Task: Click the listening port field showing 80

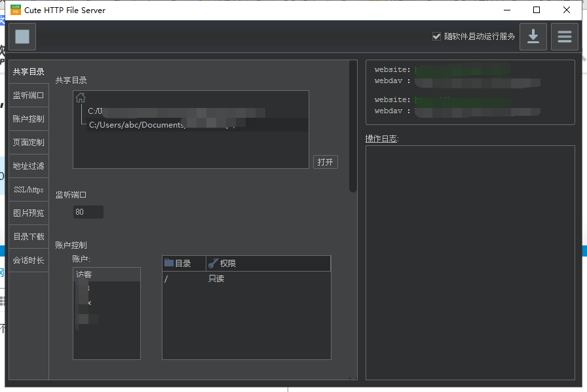Action: click(x=88, y=212)
